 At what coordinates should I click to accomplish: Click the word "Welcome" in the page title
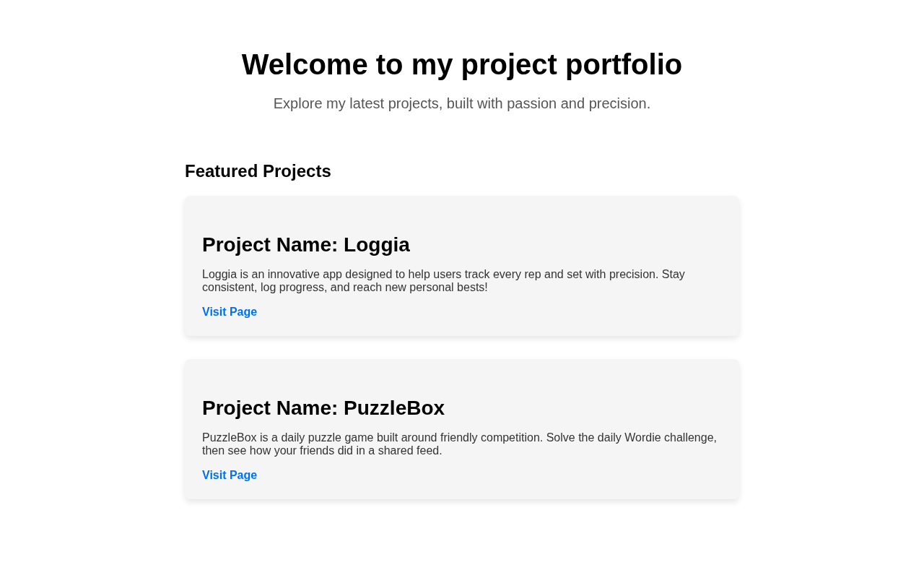pyautogui.click(x=305, y=64)
